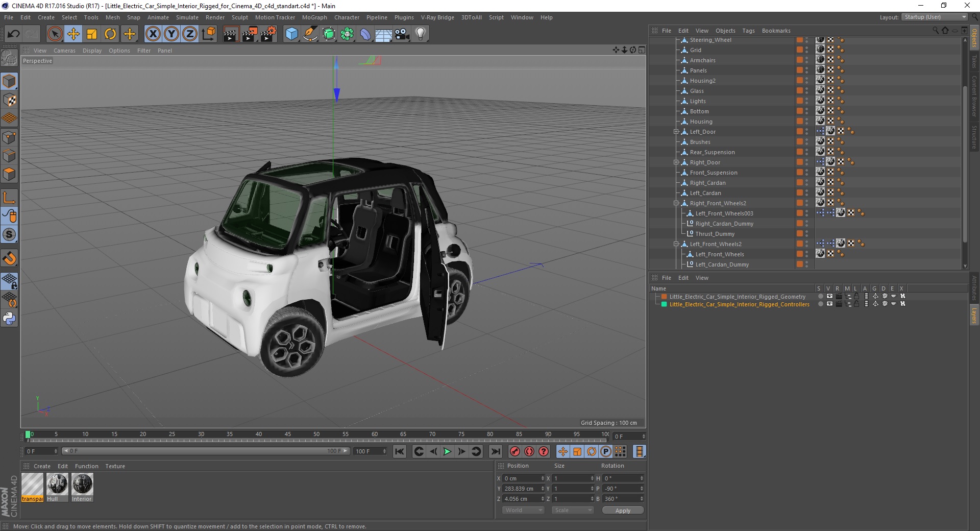
Task: Click Render View clapperboard icon
Action: 231,34
